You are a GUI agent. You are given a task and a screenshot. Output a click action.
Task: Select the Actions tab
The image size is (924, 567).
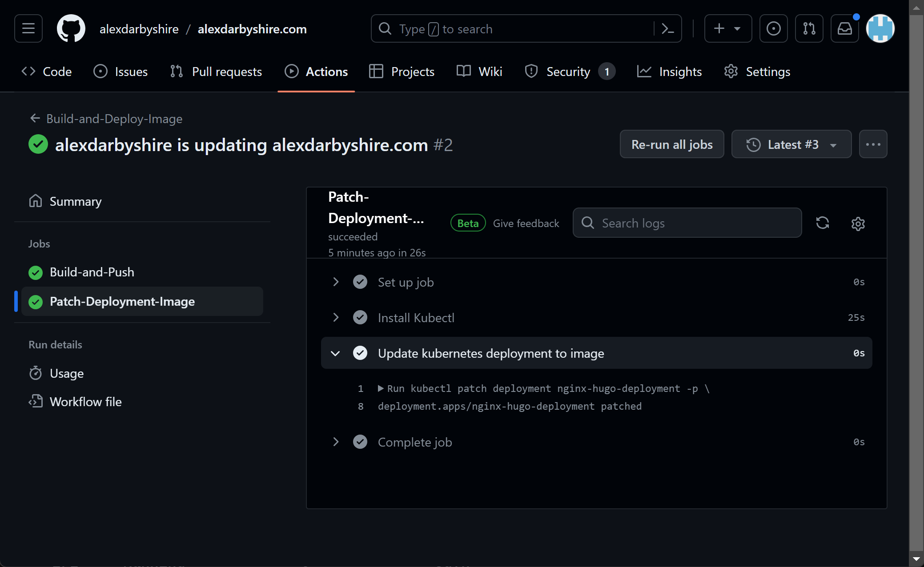(x=316, y=72)
